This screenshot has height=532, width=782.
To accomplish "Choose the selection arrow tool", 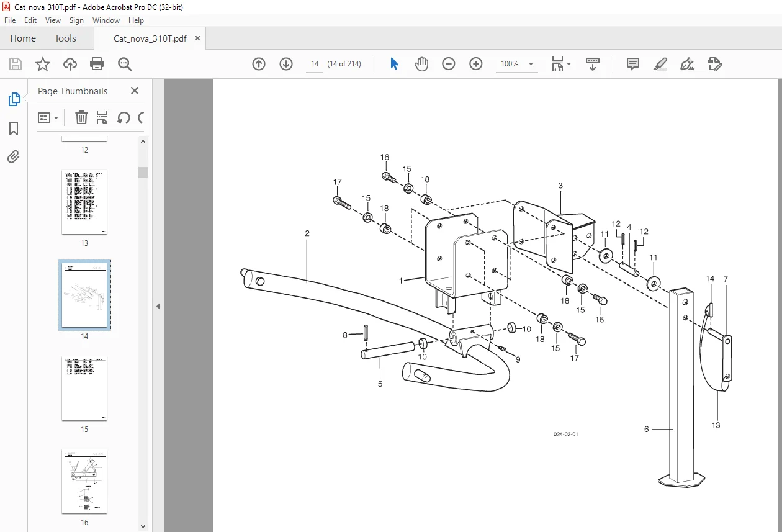I will [394, 64].
